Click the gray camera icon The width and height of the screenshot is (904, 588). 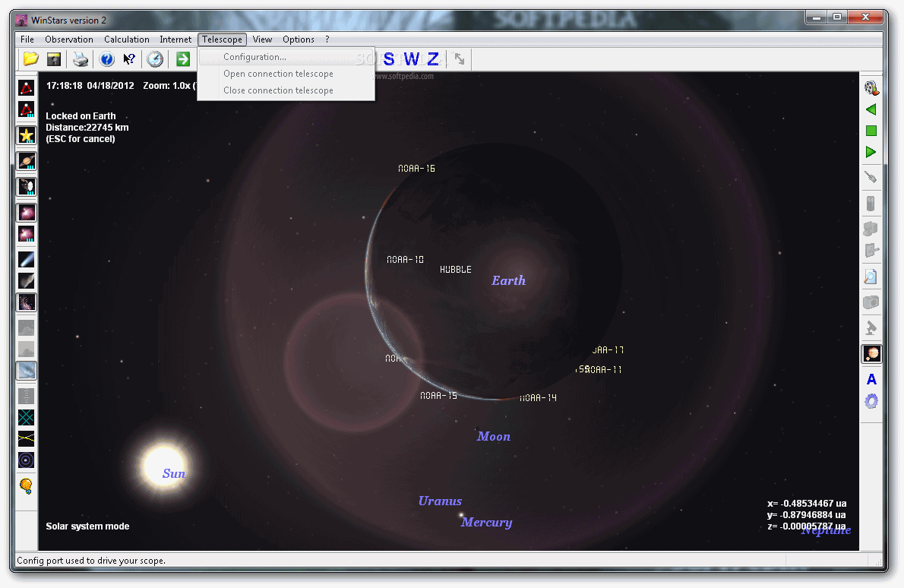(x=871, y=302)
